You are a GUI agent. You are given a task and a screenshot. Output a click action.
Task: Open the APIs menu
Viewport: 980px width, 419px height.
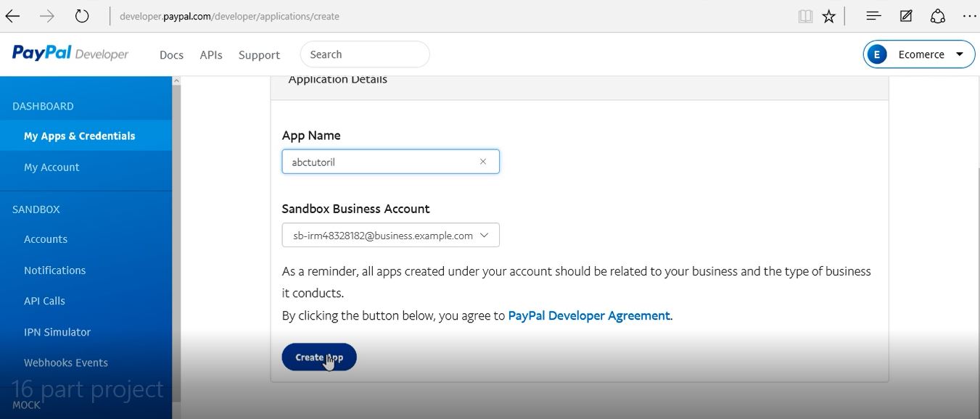click(211, 55)
